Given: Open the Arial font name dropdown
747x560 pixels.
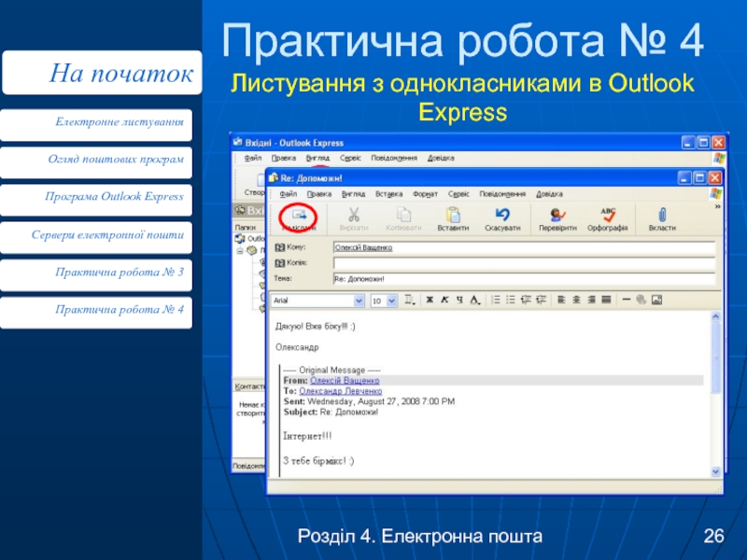Looking at the screenshot, I should click(359, 301).
